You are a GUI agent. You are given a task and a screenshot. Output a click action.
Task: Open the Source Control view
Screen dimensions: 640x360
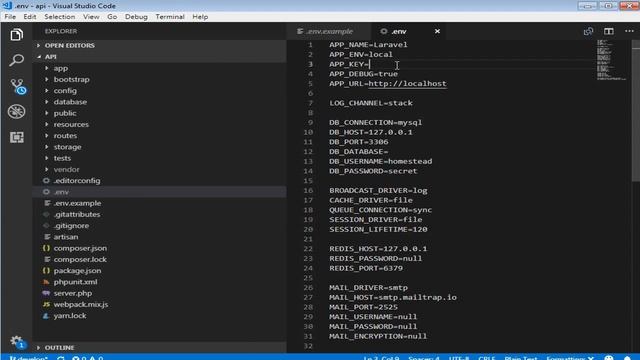[17, 87]
